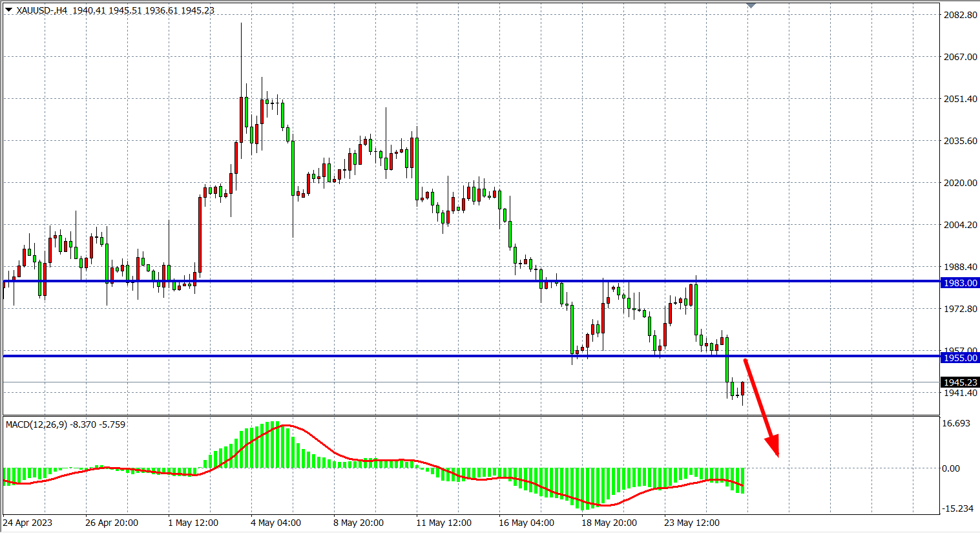Click the black current price tag 1945.23
Screen dimensions: 980x533
click(960, 382)
